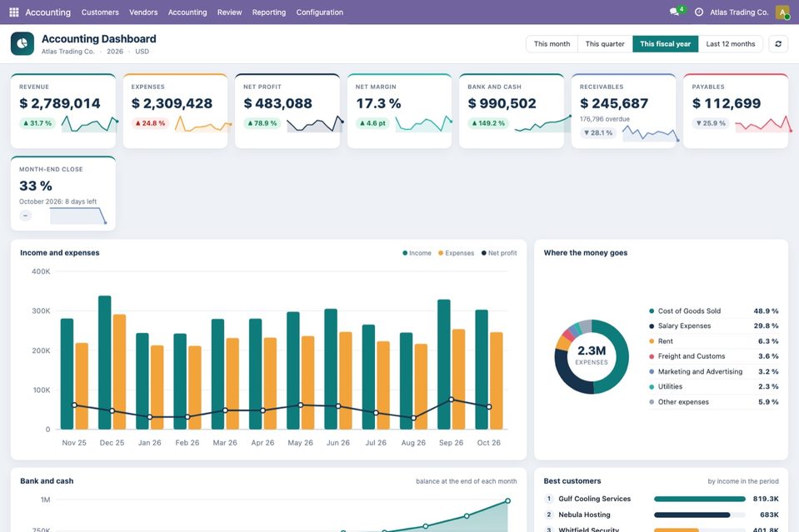Click the Expenses 24.8 % change badge

point(150,123)
